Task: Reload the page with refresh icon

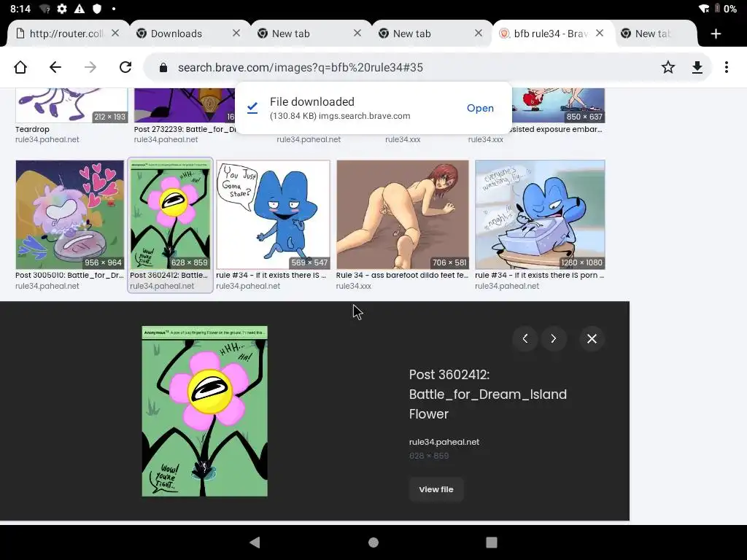Action: pos(125,67)
